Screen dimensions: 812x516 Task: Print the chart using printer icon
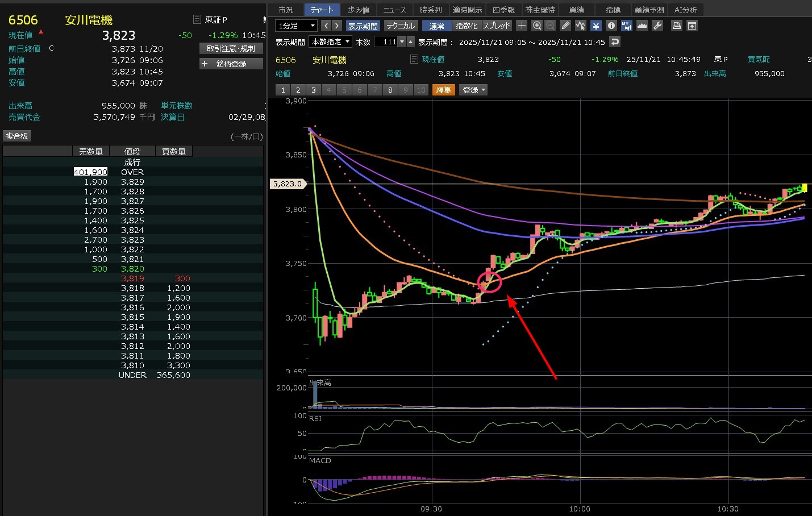click(676, 26)
